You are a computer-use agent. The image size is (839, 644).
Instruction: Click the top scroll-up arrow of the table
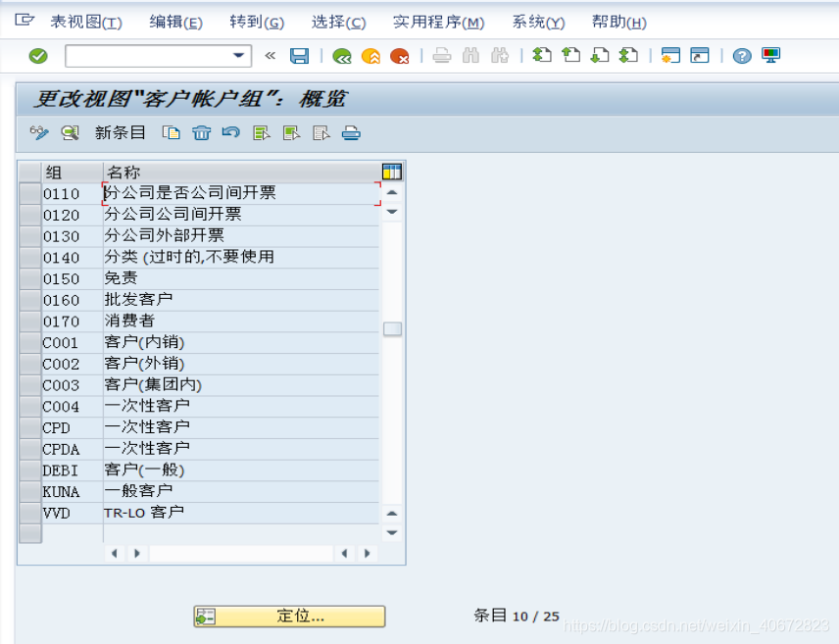[392, 193]
